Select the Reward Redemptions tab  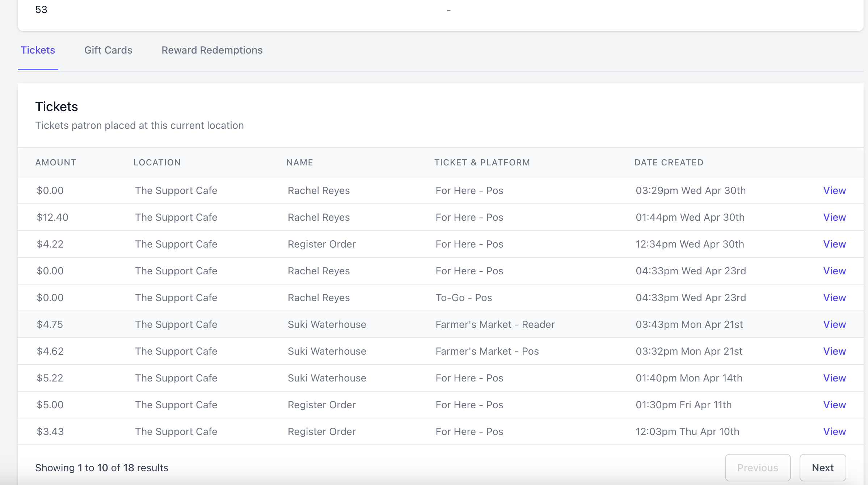tap(212, 50)
